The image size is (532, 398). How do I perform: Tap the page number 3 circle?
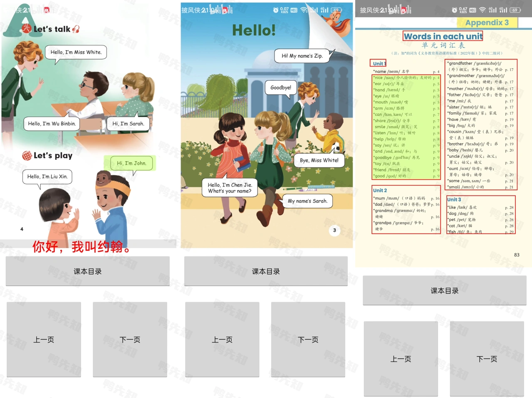click(334, 230)
